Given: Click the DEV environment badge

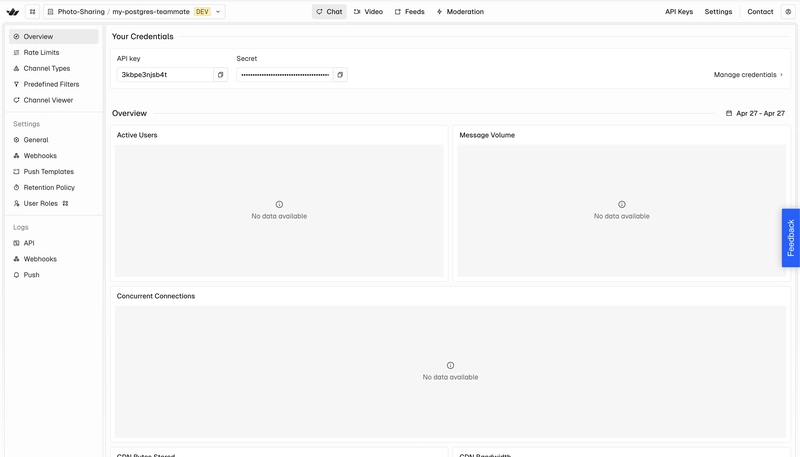Looking at the screenshot, I should point(202,12).
